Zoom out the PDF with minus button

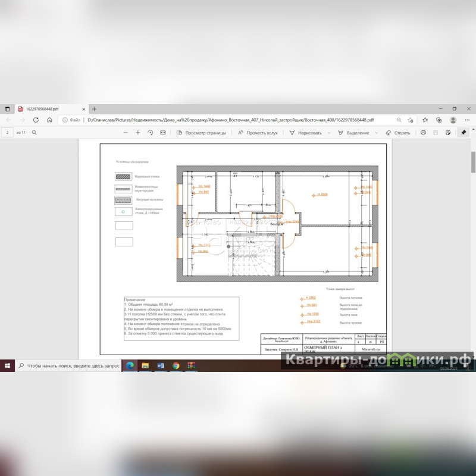tap(126, 133)
